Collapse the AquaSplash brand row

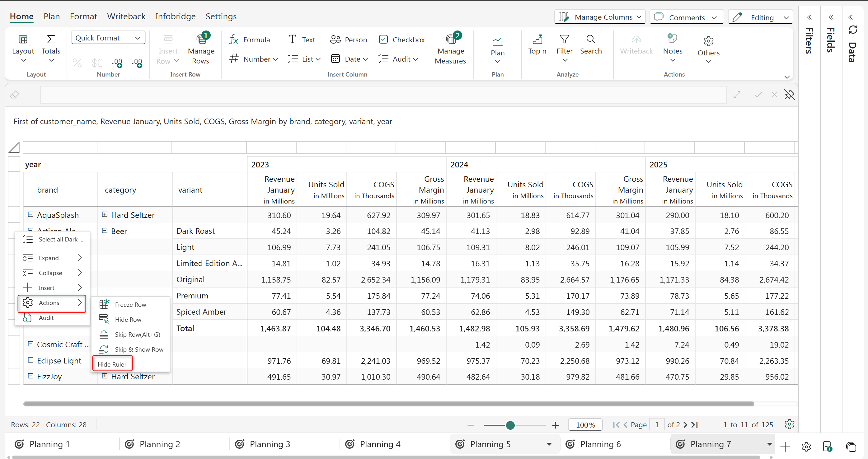click(x=31, y=214)
